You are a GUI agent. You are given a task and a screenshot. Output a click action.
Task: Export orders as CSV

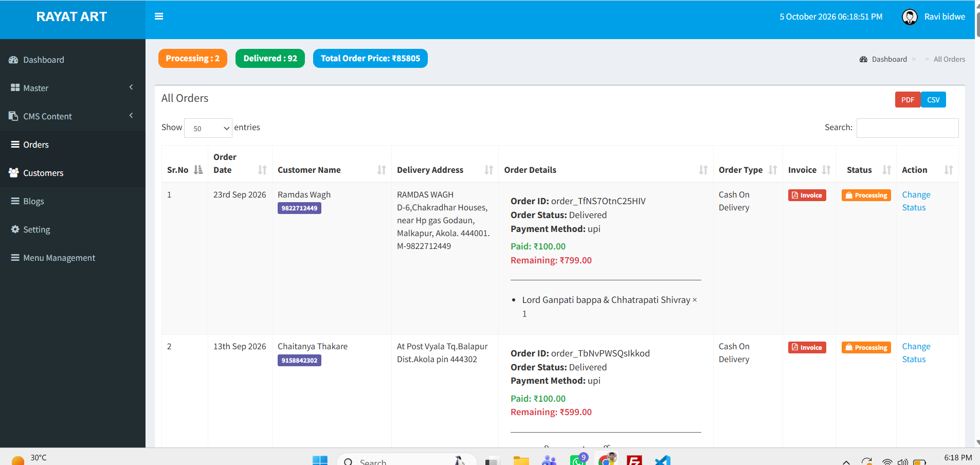coord(933,100)
